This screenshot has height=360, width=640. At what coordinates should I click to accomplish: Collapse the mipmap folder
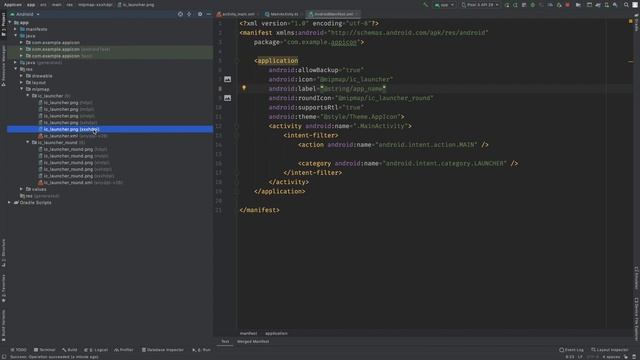click(21, 89)
